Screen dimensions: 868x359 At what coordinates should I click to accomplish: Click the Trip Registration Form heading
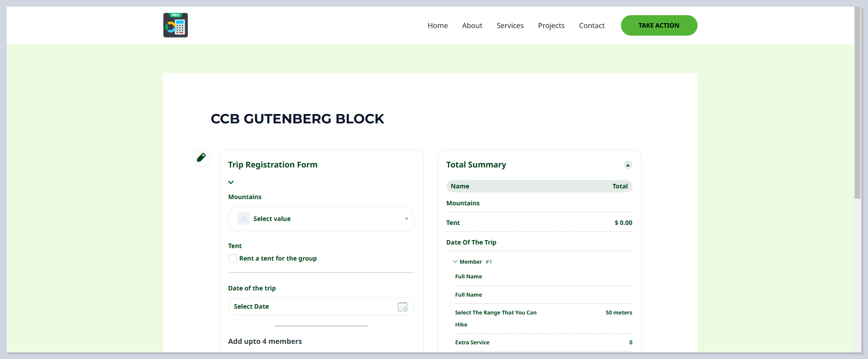[x=273, y=165]
